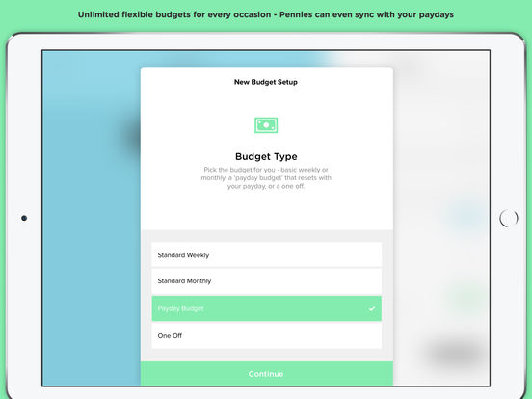This screenshot has height=399, width=532.
Task: Click the blurred dark gray blob bottom right
Action: point(455,353)
